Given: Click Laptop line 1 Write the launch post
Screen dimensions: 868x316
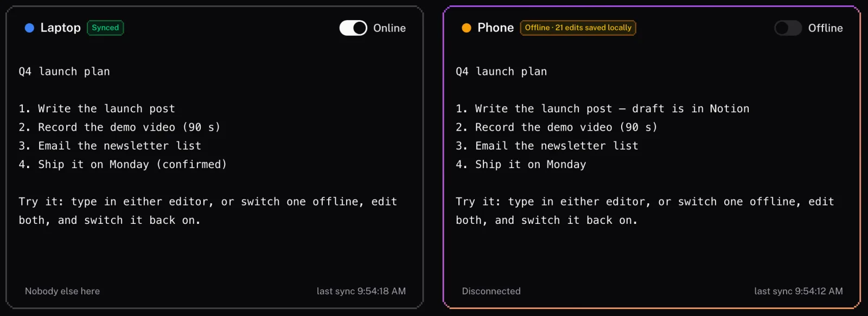Looking at the screenshot, I should pos(97,108).
